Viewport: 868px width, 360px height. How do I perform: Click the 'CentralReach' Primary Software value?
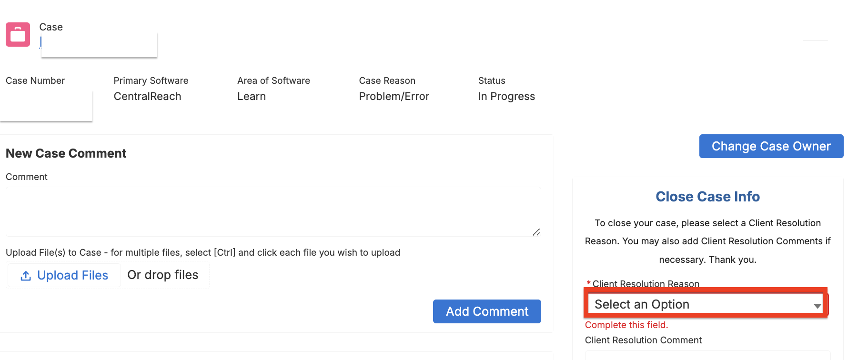tap(148, 96)
